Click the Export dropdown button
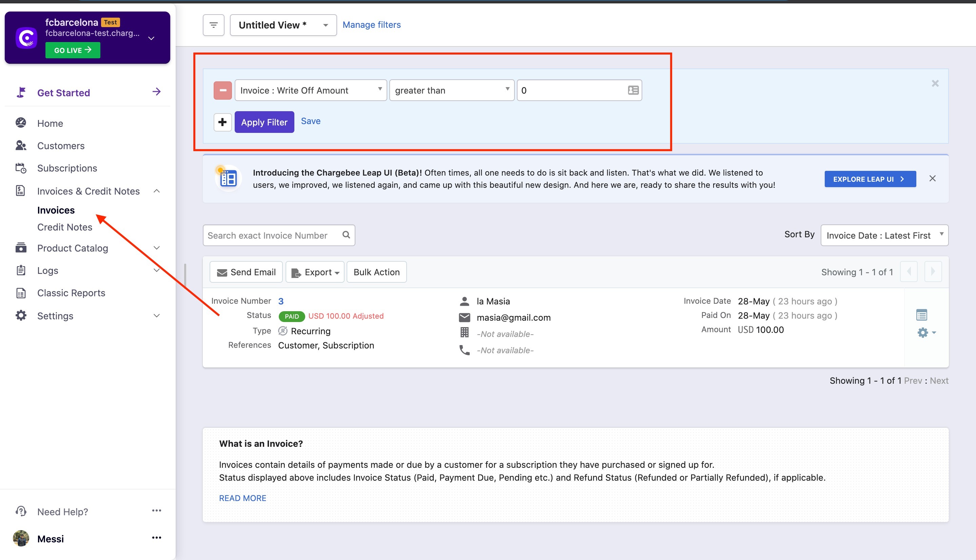The height and width of the screenshot is (560, 976). [315, 272]
